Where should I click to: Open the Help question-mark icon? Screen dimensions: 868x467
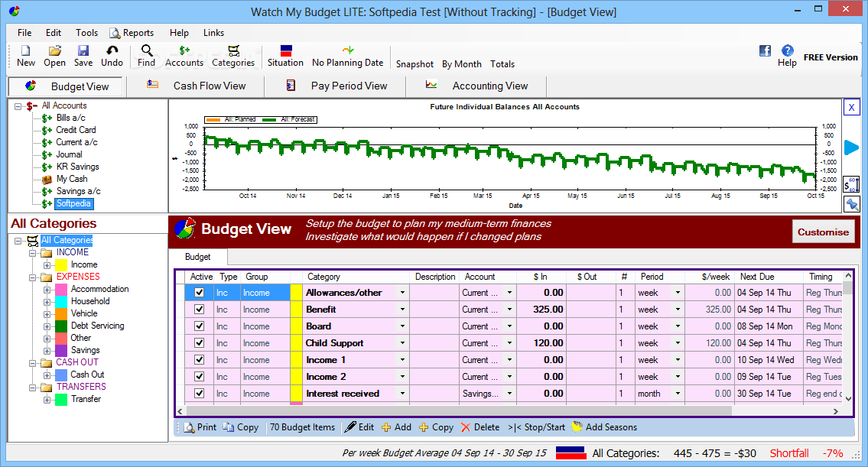tap(787, 51)
